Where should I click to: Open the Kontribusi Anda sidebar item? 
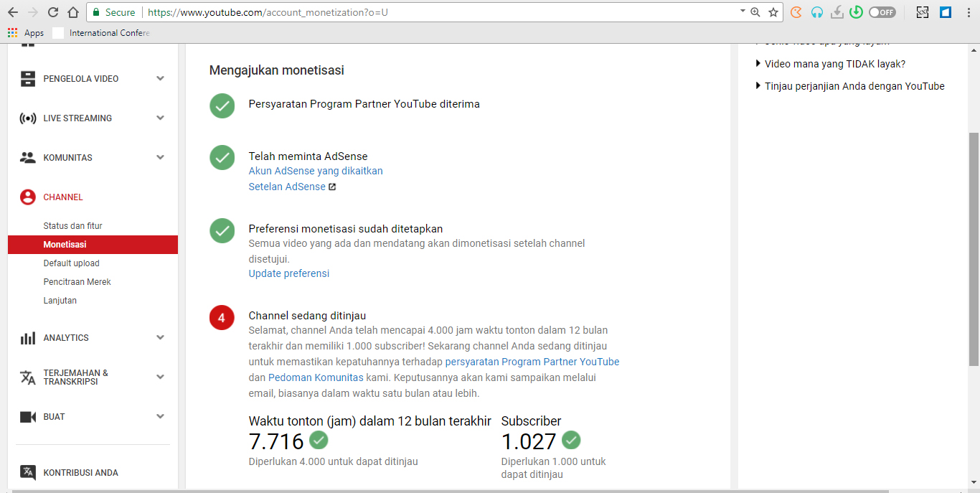[80, 473]
